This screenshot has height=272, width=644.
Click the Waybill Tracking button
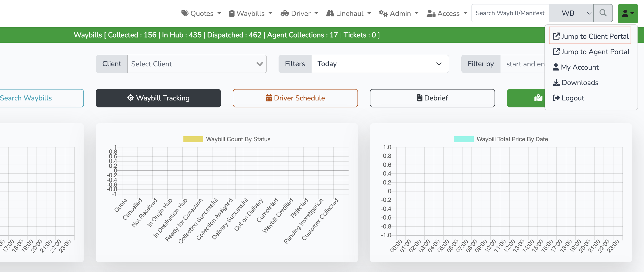click(158, 98)
